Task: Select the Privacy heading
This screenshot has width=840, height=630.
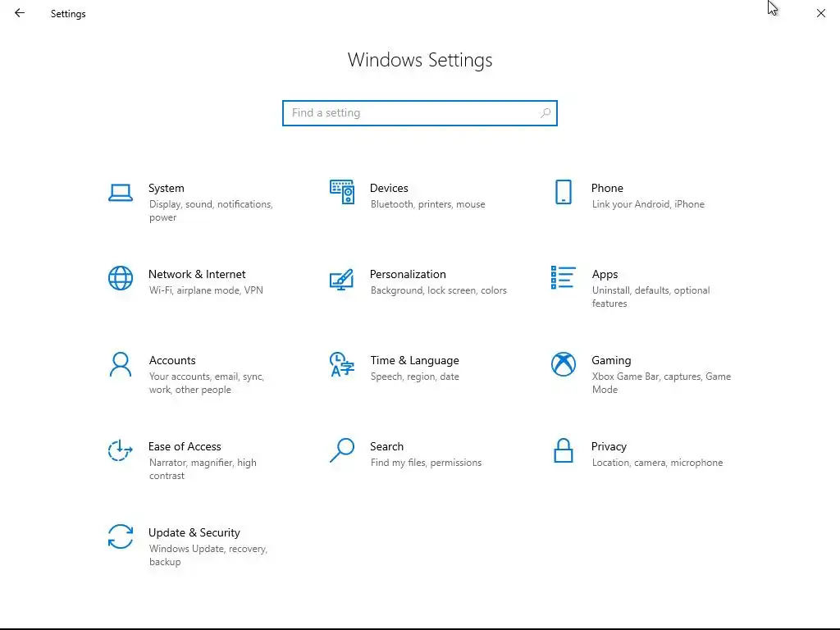Action: [609, 446]
